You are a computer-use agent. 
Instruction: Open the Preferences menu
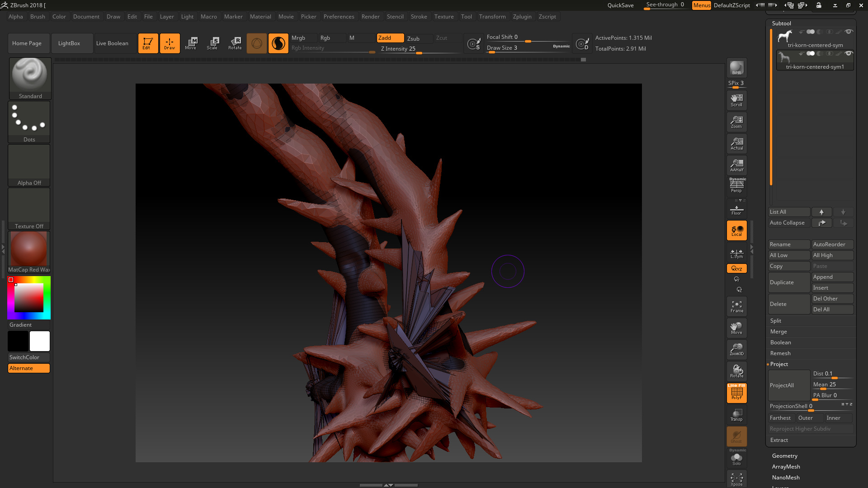click(339, 17)
